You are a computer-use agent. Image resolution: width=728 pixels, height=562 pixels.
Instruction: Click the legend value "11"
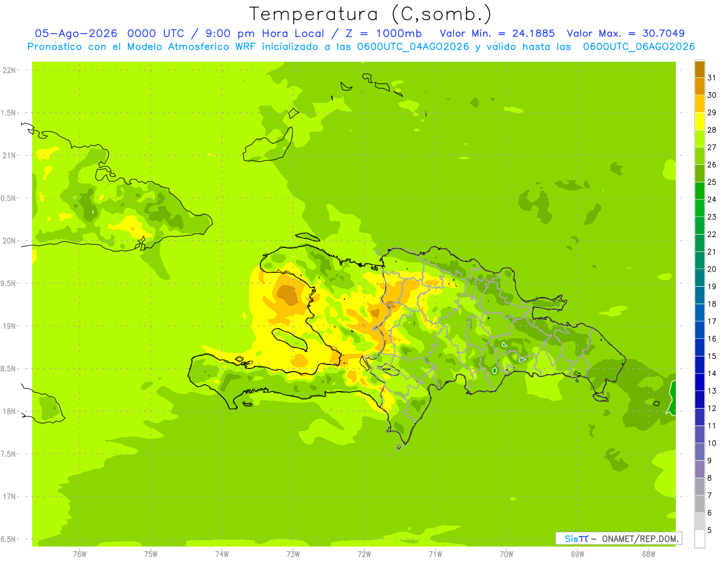pyautogui.click(x=712, y=426)
